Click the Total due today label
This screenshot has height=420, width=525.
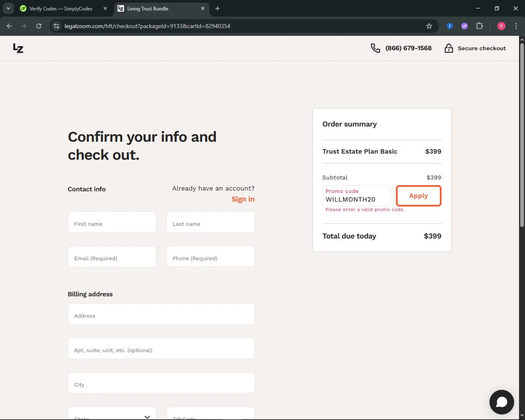coord(349,236)
